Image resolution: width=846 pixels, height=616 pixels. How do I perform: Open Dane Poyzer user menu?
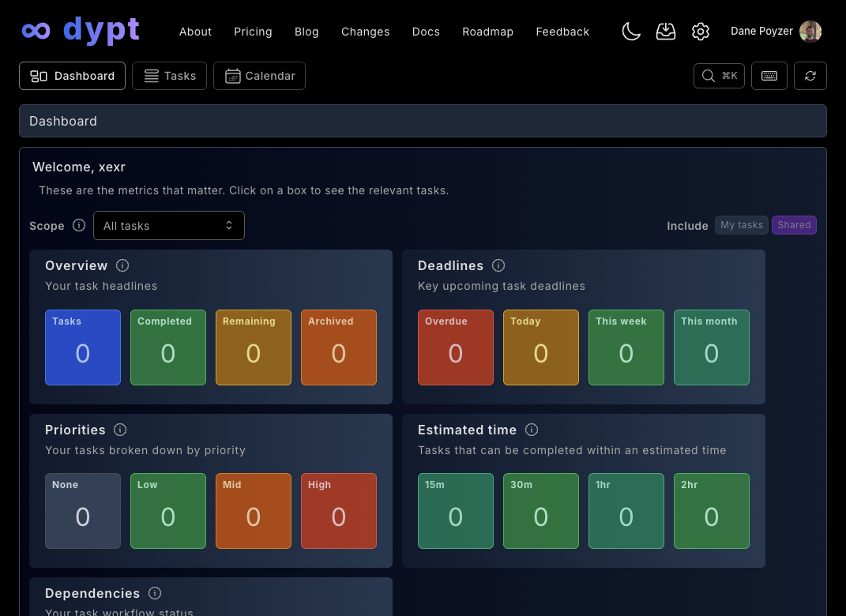pos(775,32)
